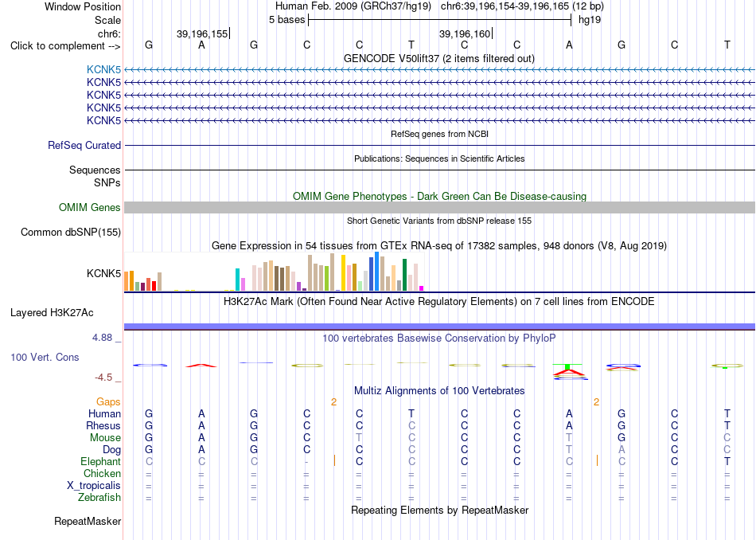Click the dark green bar in GTEx chart
This screenshot has width=756, height=540.
404,275
